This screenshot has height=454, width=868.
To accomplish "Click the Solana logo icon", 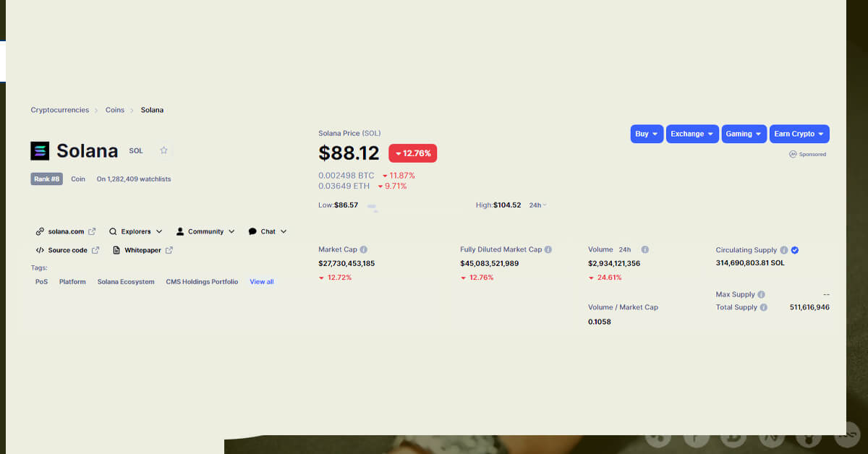I will click(40, 150).
